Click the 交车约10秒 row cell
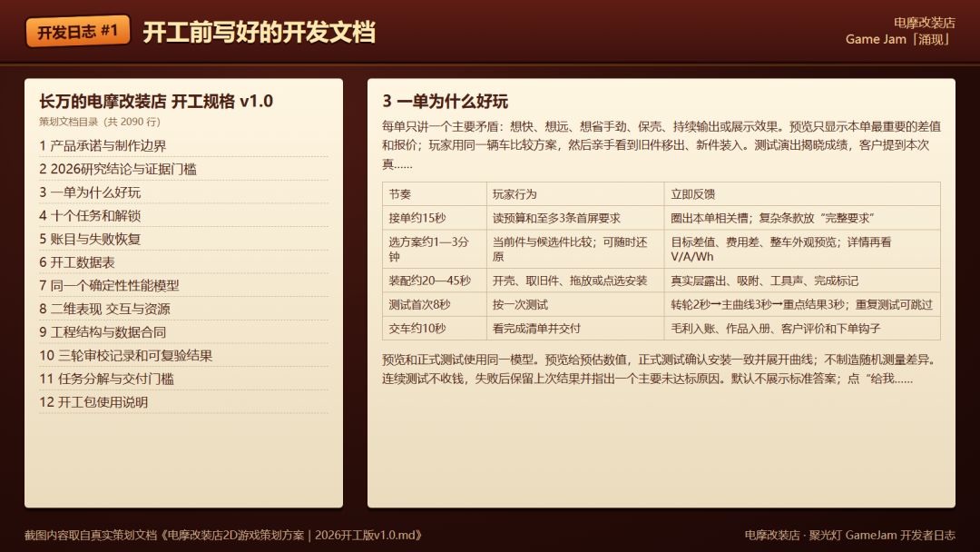This screenshot has height=552, width=980. (435, 328)
